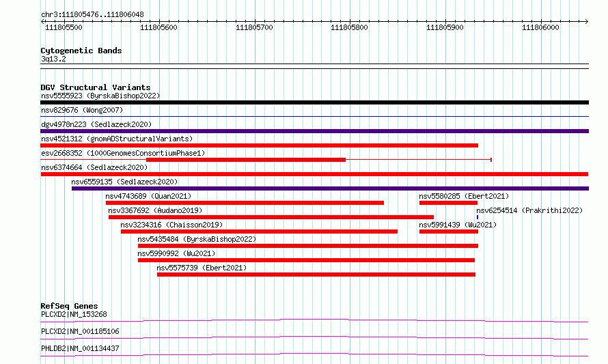Open nsv5580285 (Ebert2021) label
The width and height of the screenshot is (608, 364).
[x=464, y=196]
